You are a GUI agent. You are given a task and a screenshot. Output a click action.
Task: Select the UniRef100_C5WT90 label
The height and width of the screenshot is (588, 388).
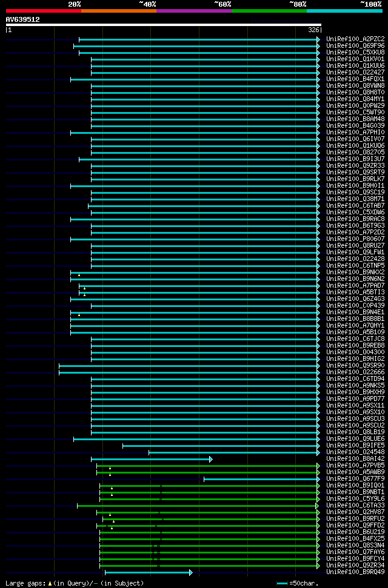355,113
